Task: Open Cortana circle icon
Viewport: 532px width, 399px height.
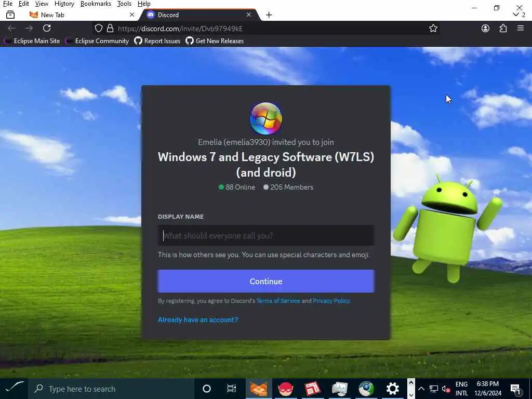Action: tap(206, 389)
